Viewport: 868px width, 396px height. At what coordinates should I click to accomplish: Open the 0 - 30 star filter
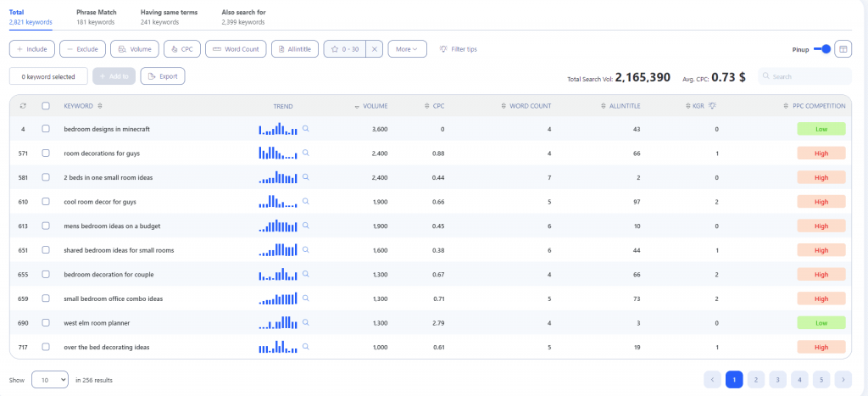tap(345, 49)
